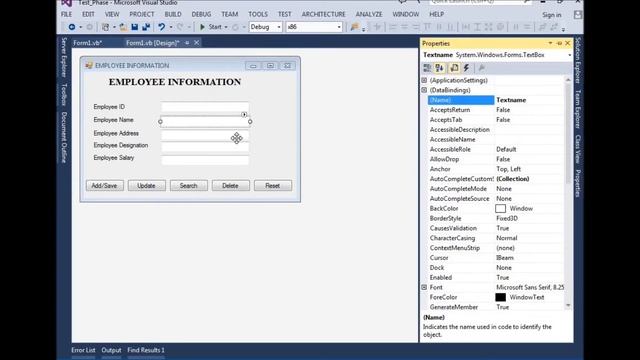Click the Find in Files toolbar icon
The height and width of the screenshot is (360, 640).
354,27
